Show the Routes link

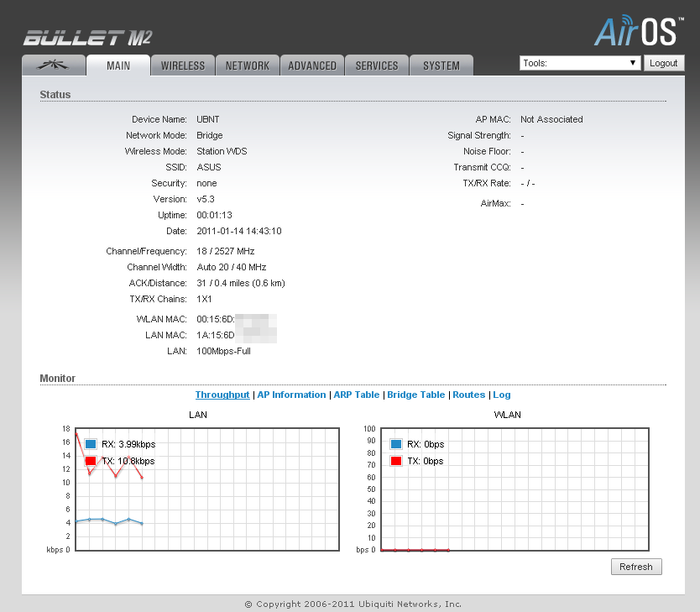click(468, 395)
